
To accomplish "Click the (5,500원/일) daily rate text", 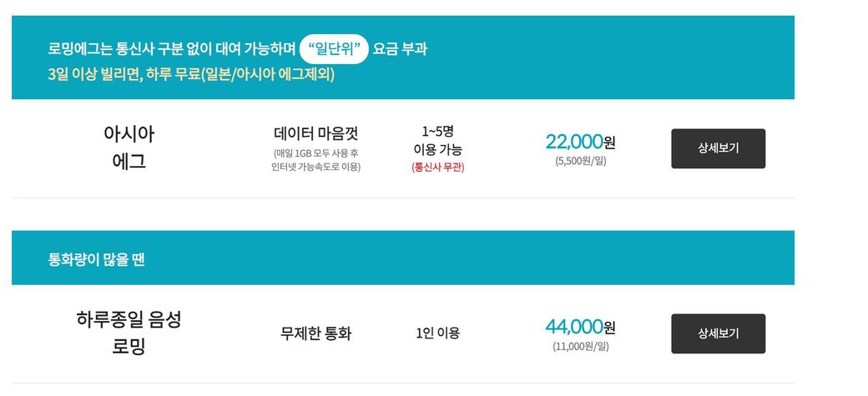I will tap(581, 161).
